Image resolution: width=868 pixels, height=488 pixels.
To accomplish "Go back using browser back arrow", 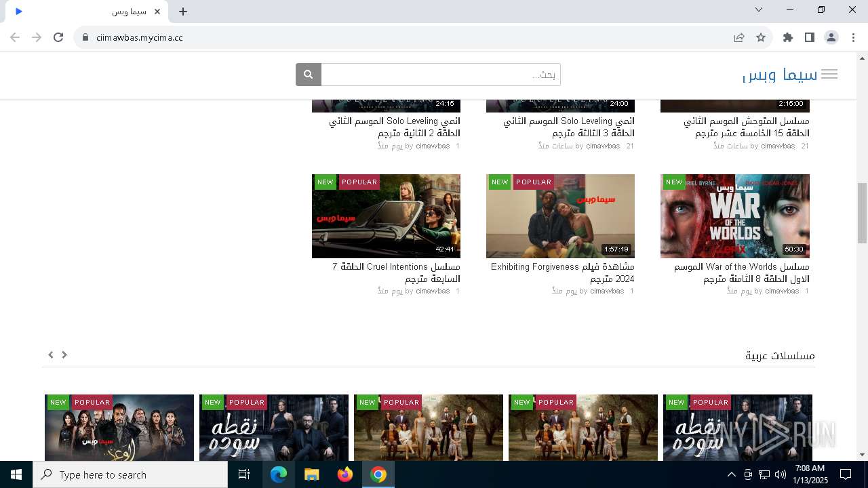I will click(x=15, y=37).
